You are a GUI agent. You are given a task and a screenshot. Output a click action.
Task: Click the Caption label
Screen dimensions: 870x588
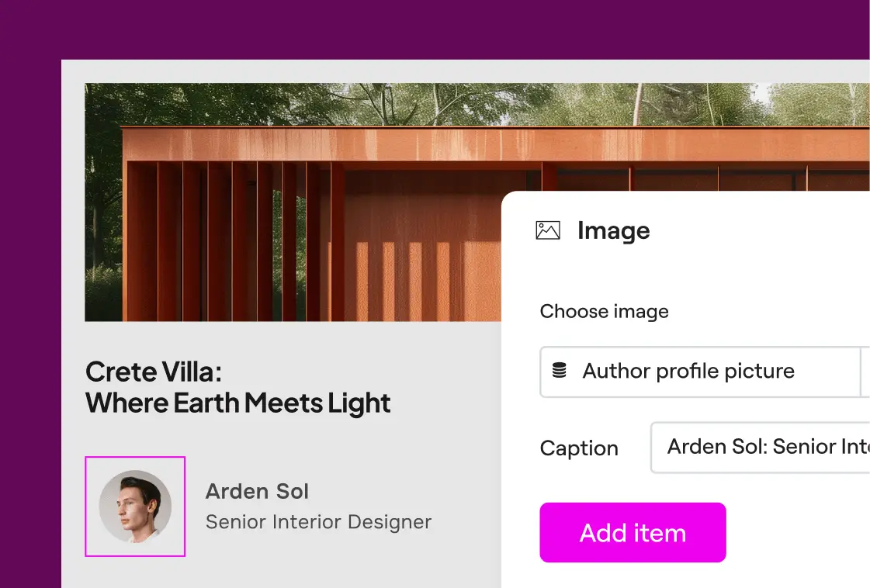[x=579, y=448]
